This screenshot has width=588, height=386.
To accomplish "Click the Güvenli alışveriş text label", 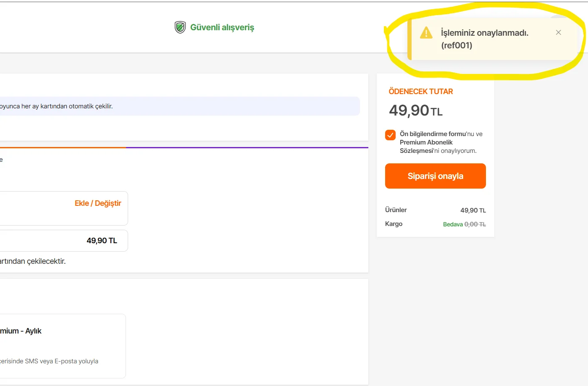I will [222, 28].
